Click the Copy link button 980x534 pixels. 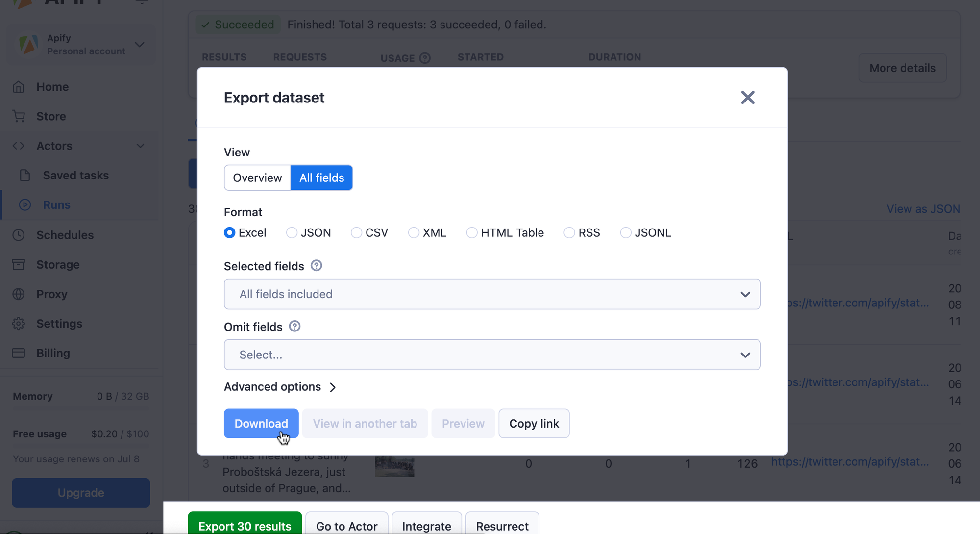pyautogui.click(x=534, y=423)
